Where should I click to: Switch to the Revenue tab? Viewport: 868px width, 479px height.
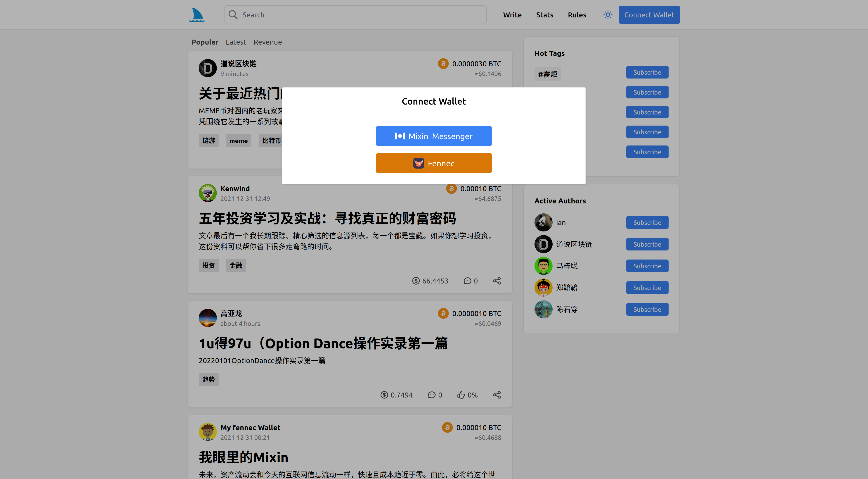coord(267,42)
